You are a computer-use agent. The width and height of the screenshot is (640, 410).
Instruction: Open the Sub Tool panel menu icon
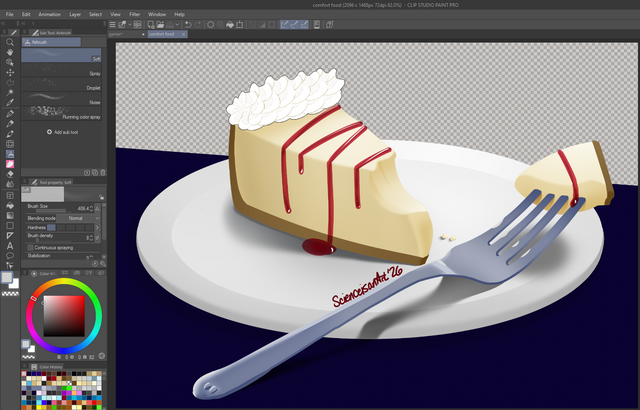(x=24, y=32)
